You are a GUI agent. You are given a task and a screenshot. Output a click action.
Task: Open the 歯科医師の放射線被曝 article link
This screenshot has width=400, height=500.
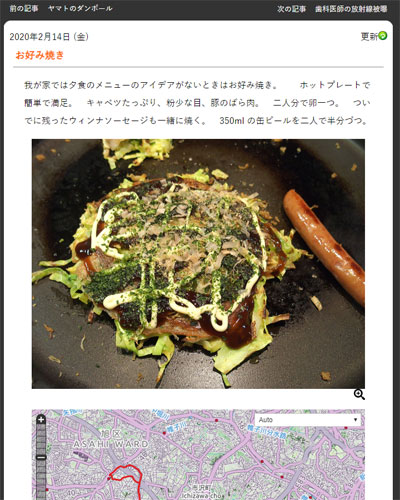[x=351, y=9]
